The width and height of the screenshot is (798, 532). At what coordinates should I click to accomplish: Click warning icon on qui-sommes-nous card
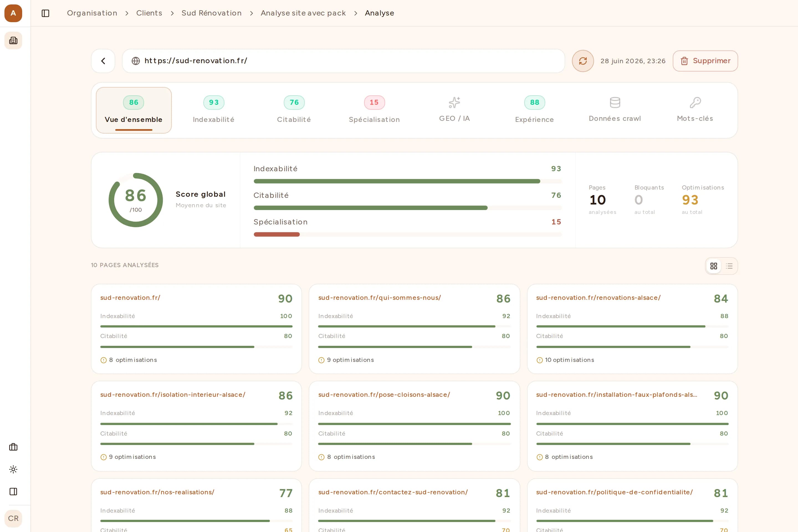[321, 360]
